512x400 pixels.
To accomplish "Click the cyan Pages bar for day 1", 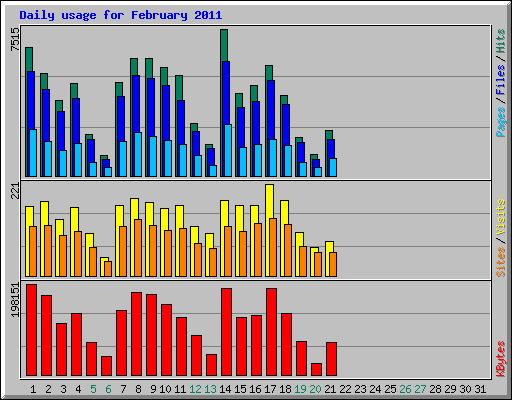I will click(x=33, y=153).
